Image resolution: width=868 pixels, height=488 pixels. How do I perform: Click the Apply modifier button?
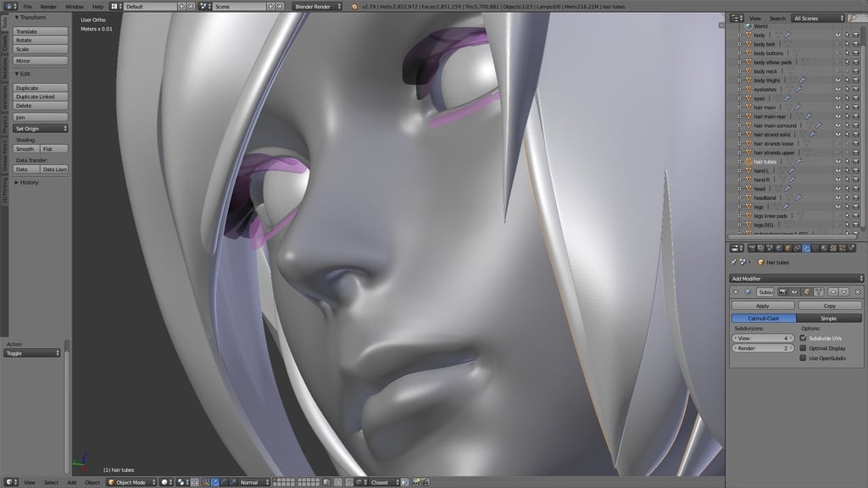763,305
